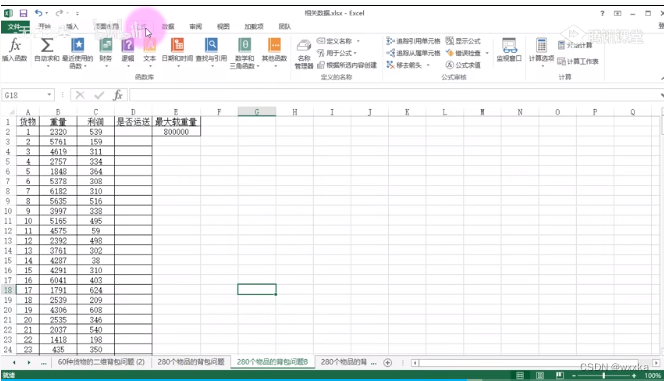
Task: Open the Name Box dropdown arrow
Action: tap(50, 95)
